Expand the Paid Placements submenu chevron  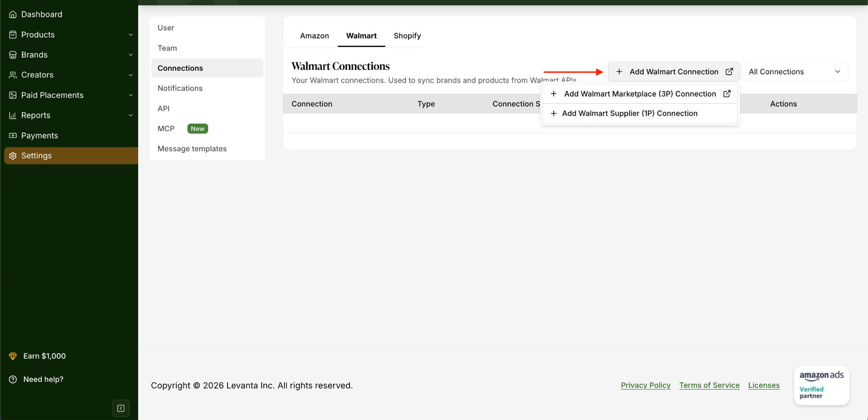(x=131, y=95)
